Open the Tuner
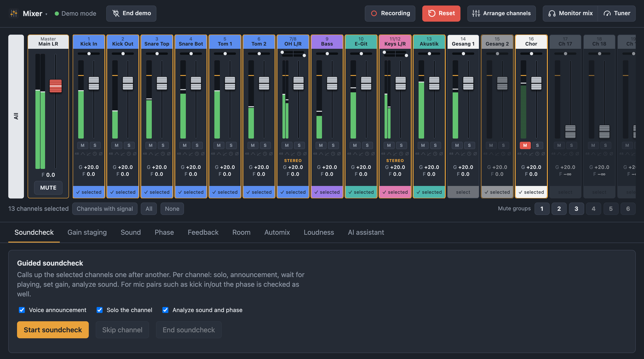Viewport: 644px width, 359px height. click(x=617, y=13)
